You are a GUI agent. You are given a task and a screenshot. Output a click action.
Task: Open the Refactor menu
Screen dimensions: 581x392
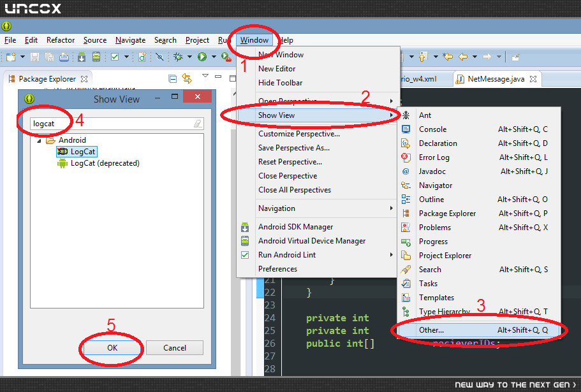pyautogui.click(x=61, y=40)
